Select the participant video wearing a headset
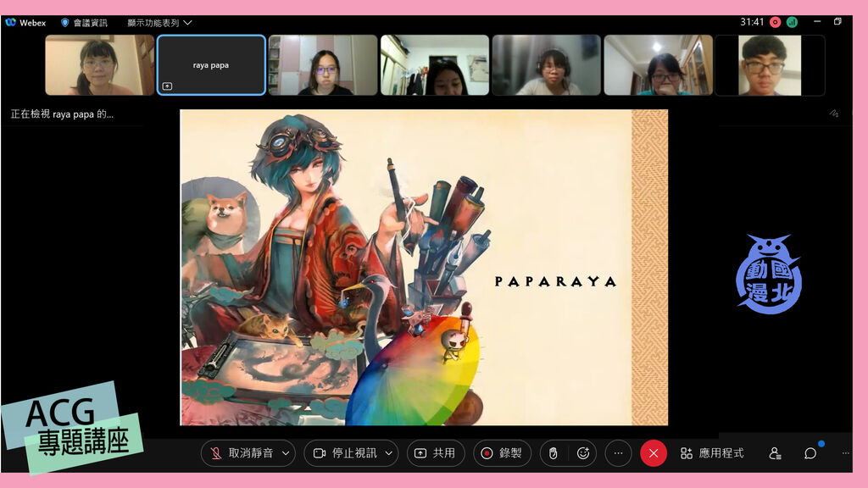 point(547,64)
